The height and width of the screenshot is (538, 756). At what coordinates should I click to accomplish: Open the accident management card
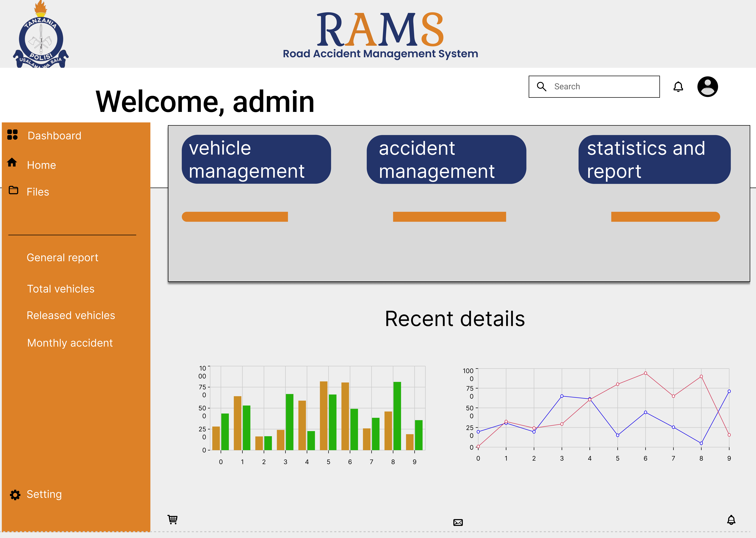(x=446, y=159)
